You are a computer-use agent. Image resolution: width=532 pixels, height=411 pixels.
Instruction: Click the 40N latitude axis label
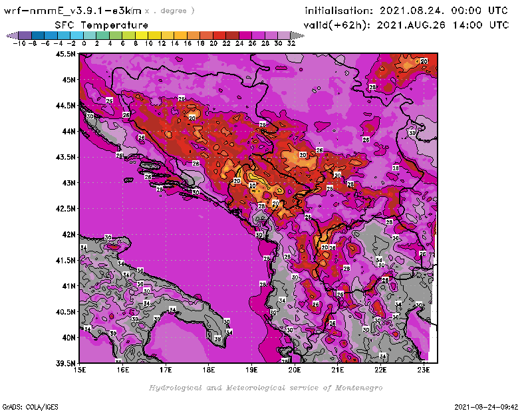pyautogui.click(x=68, y=338)
